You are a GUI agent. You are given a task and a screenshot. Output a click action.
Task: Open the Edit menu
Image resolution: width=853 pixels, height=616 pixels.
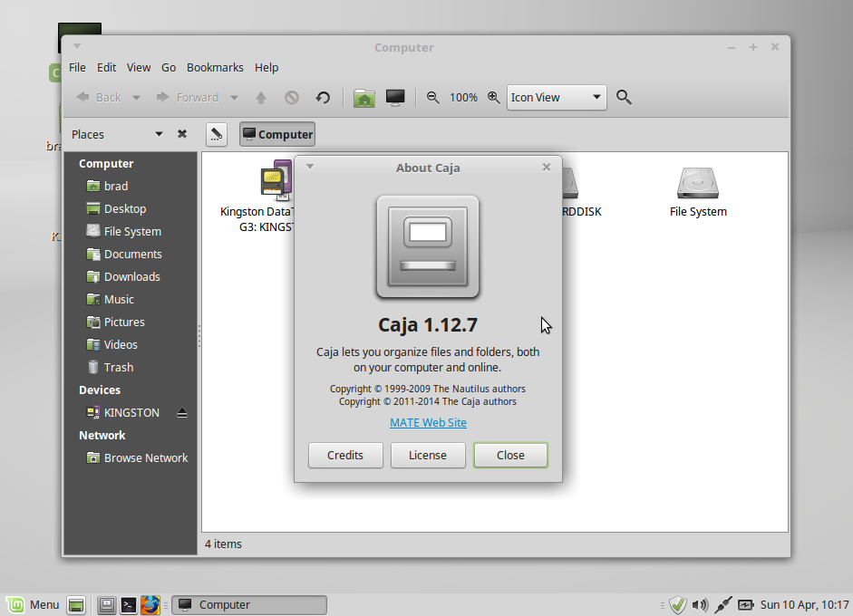pyautogui.click(x=107, y=67)
